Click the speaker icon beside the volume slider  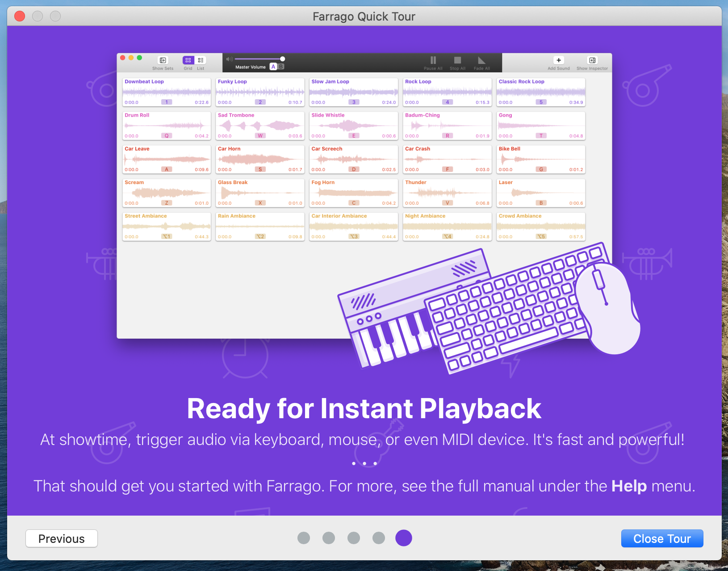coord(229,59)
